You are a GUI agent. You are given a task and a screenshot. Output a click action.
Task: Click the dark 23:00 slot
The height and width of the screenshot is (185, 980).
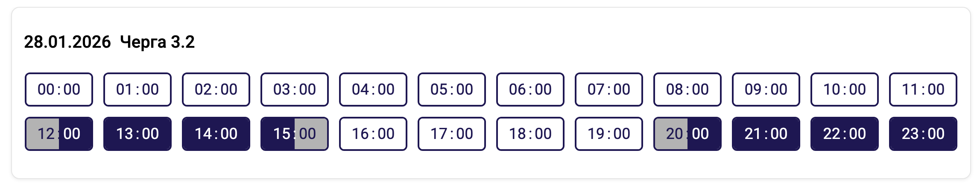(923, 134)
